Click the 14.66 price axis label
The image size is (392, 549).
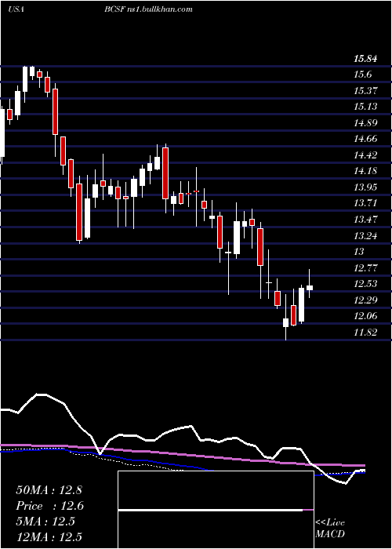click(365, 139)
